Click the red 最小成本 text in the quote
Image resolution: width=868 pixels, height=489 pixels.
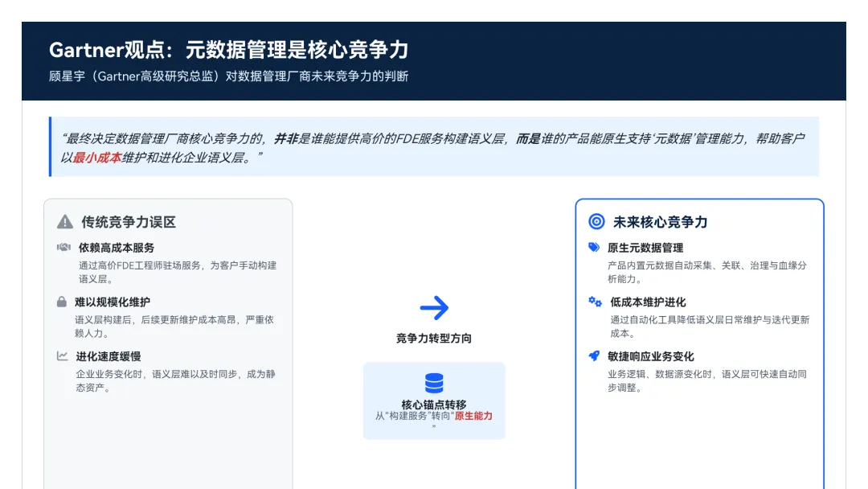point(97,158)
